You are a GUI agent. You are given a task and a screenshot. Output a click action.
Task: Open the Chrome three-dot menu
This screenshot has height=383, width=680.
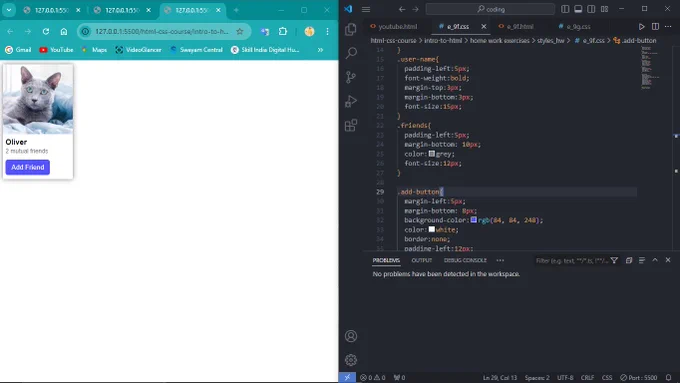click(327, 31)
